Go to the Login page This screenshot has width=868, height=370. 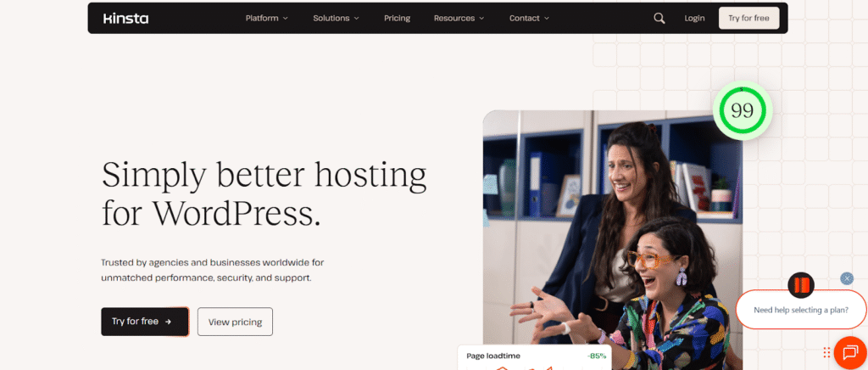coord(694,19)
